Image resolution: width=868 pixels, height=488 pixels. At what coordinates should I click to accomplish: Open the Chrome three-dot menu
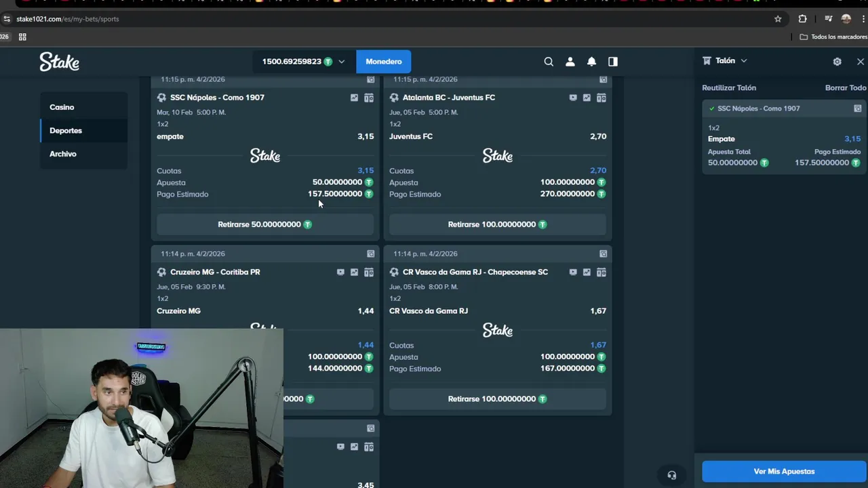[865, 19]
